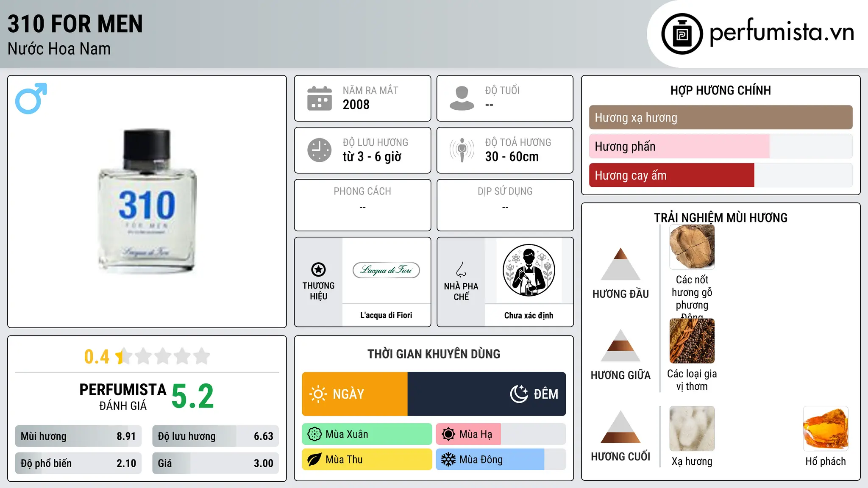868x488 pixels.
Task: Click the perfumista.vn site name
Action: pyautogui.click(x=782, y=32)
